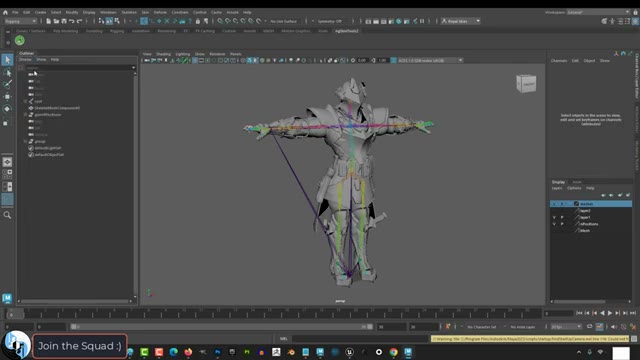
Task: Toggle visibility of the nPositions layer
Action: tap(554, 224)
